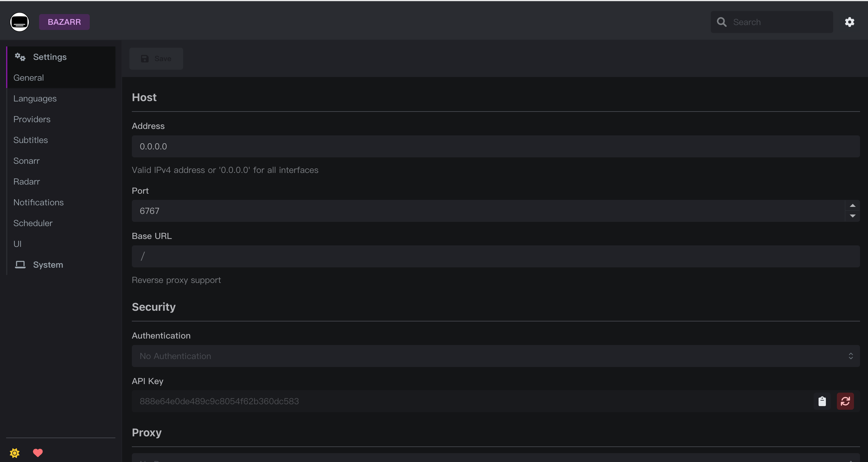Regenerate the API key
The height and width of the screenshot is (462, 868).
point(845,401)
